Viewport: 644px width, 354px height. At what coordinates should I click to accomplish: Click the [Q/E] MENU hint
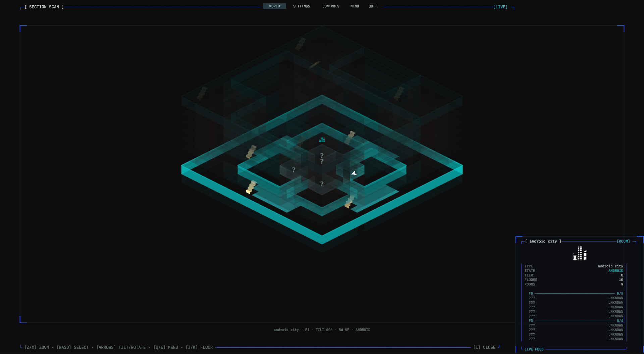coord(166,347)
